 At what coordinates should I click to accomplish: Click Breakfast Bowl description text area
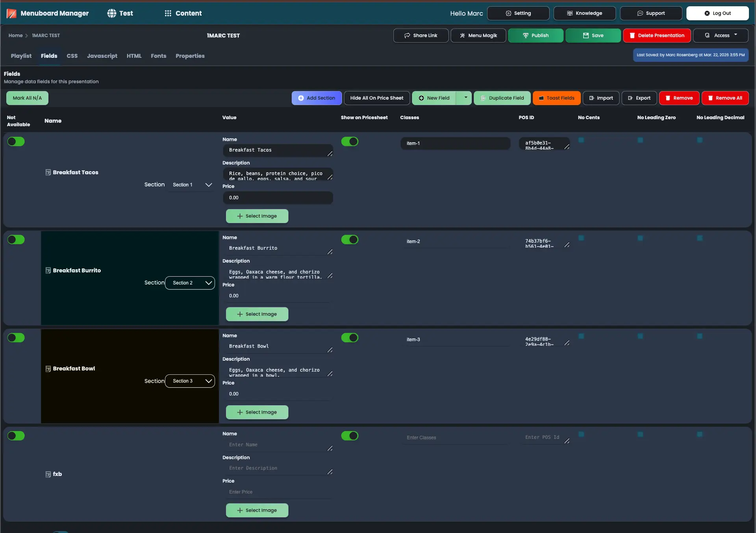click(278, 371)
